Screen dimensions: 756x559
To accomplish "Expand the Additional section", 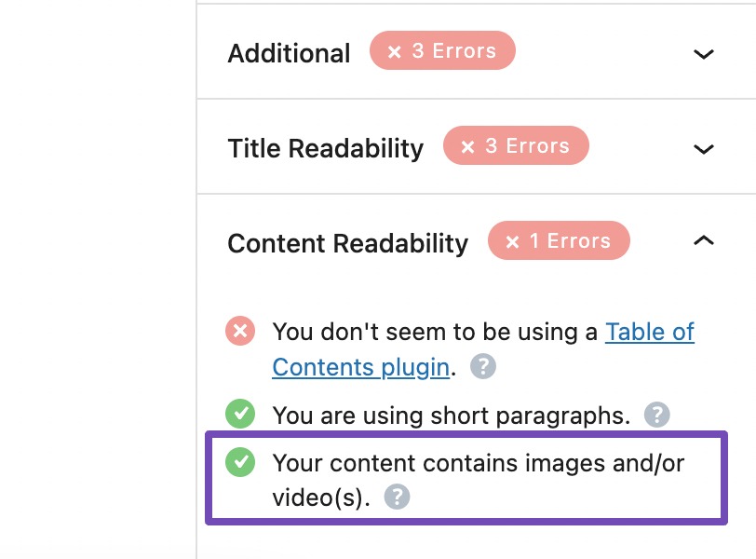I will [704, 55].
